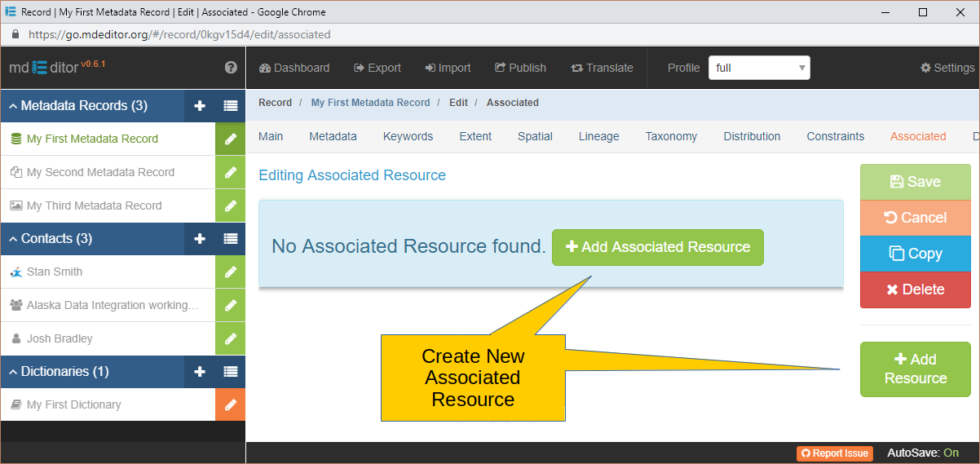Open the Dictionaries list view icon
The image size is (980, 464).
pyautogui.click(x=231, y=372)
